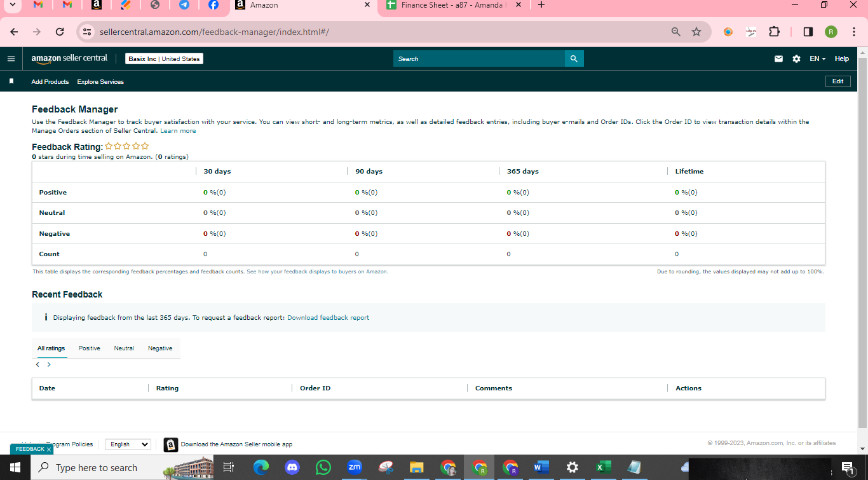The image size is (868, 480).
Task: Follow the Learn more link
Action: coord(178,131)
